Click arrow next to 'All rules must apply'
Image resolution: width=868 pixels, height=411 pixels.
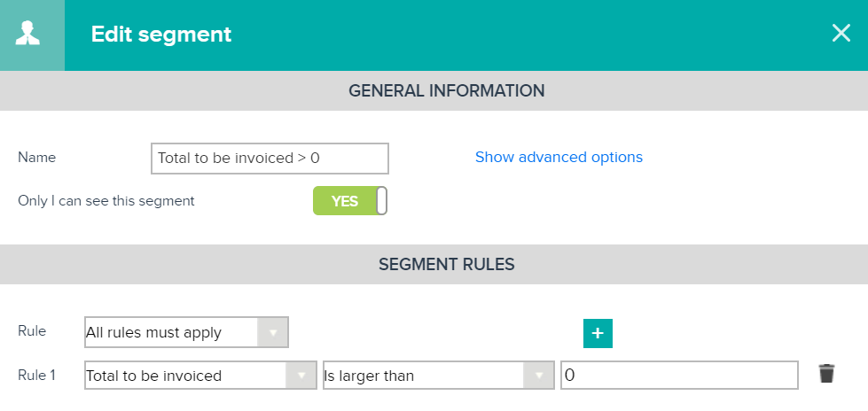[x=272, y=332]
